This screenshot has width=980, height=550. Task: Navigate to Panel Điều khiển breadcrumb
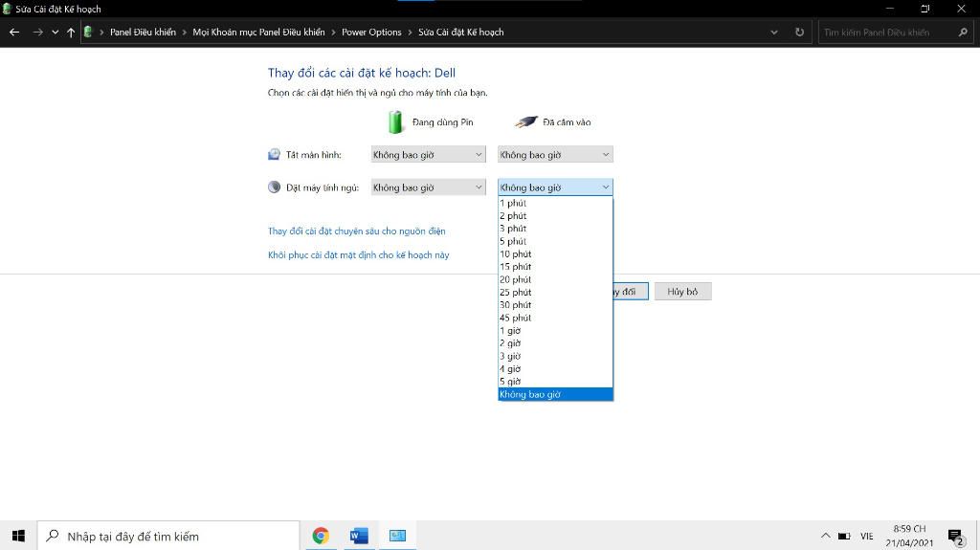pyautogui.click(x=143, y=32)
